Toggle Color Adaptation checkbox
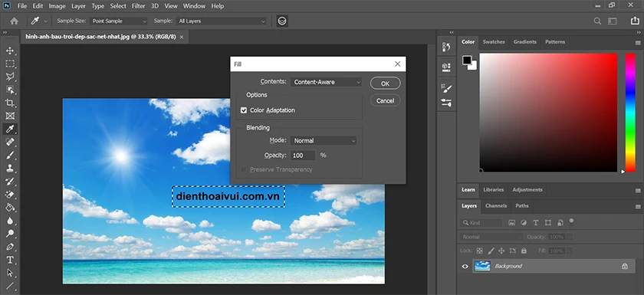 (244, 110)
